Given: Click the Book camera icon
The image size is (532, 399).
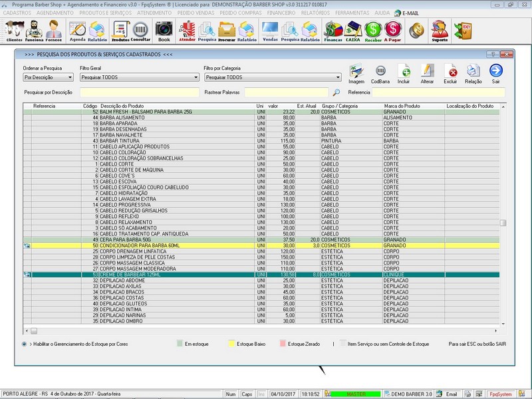Looking at the screenshot, I should point(164,30).
